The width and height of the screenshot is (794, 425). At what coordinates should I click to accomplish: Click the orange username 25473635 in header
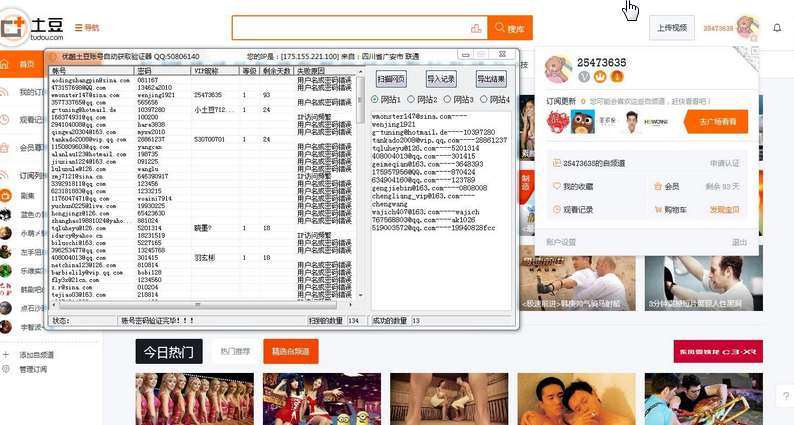point(718,28)
